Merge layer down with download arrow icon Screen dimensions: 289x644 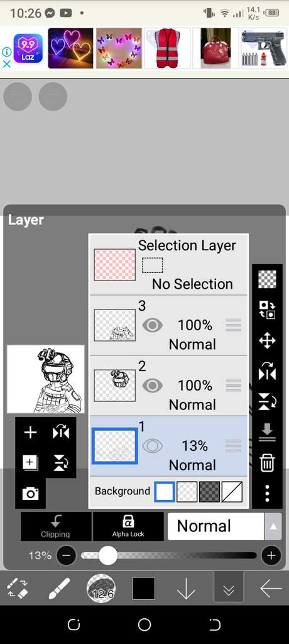(x=267, y=433)
